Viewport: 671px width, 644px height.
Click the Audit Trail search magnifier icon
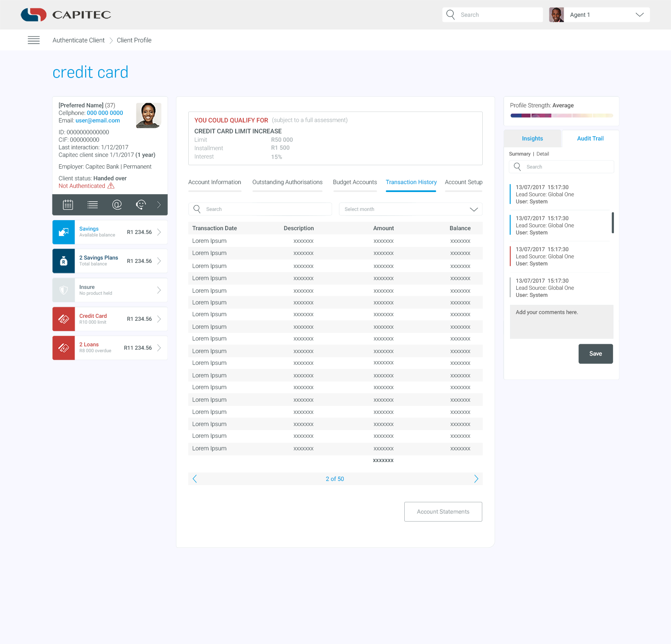(518, 166)
